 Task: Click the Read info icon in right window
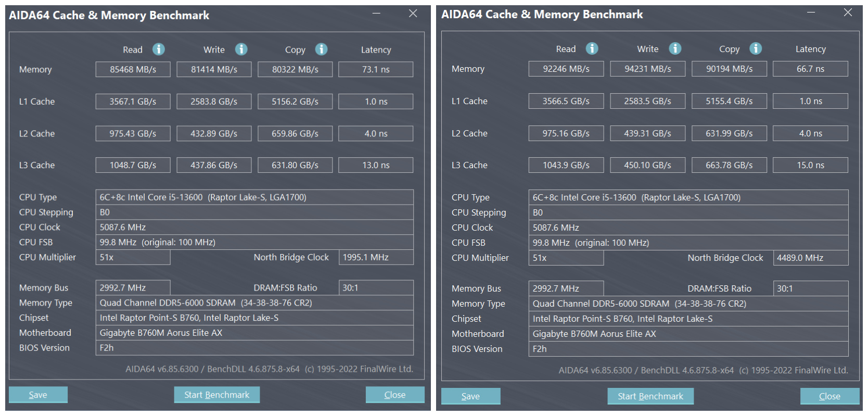(592, 48)
